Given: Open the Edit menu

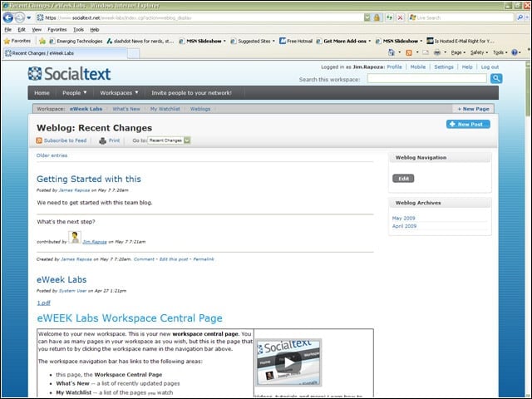Looking at the screenshot, I should click(22, 30).
